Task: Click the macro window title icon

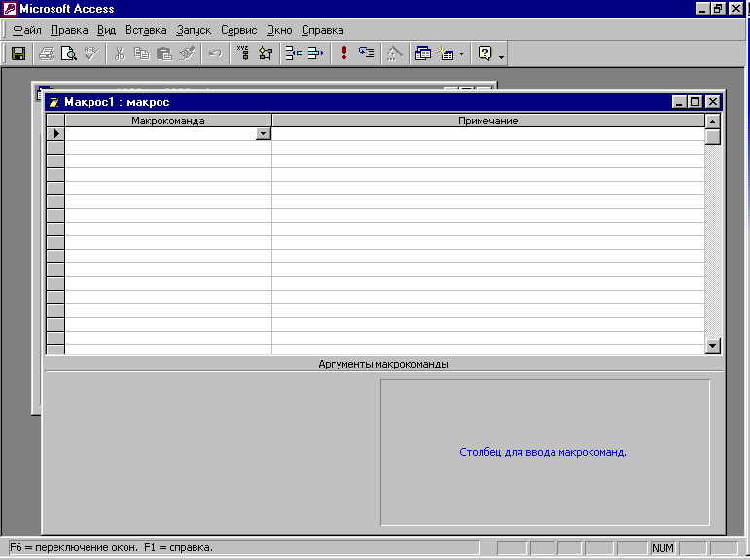Action: pos(54,102)
